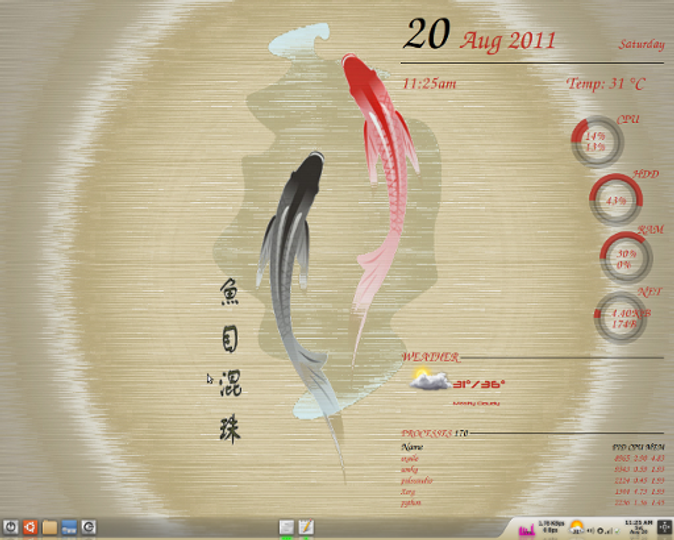Click the RAM ring gauge showing 30%
This screenshot has width=674, height=540.
[626, 258]
